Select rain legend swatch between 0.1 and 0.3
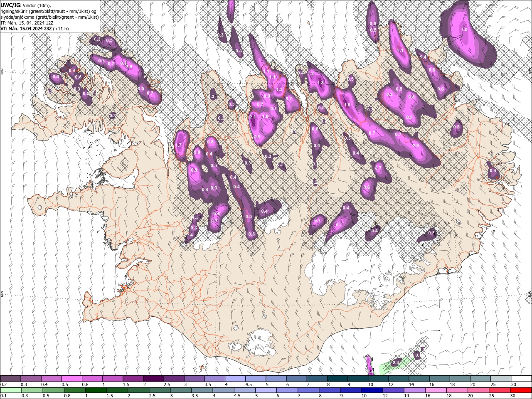The height and width of the screenshot is (399, 532). [x=10, y=390]
